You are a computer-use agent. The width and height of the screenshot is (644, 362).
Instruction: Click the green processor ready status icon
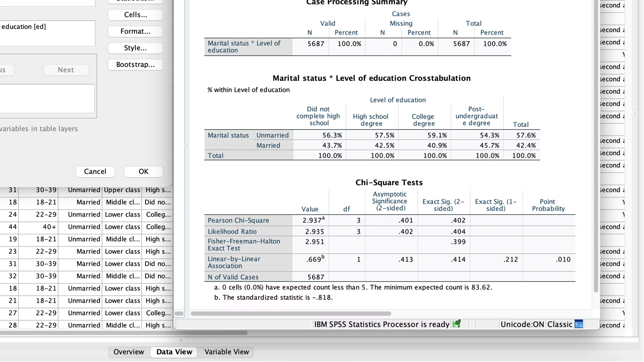pyautogui.click(x=457, y=324)
